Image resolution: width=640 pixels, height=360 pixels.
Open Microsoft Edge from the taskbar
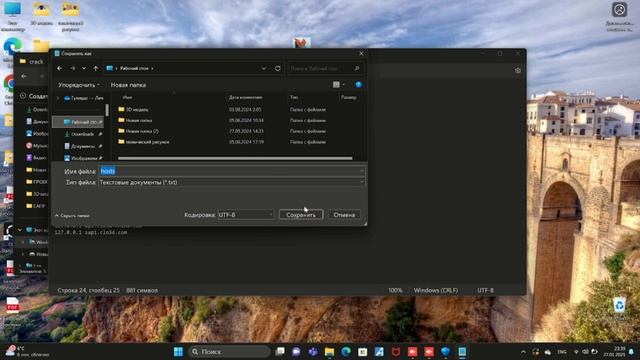(346, 351)
